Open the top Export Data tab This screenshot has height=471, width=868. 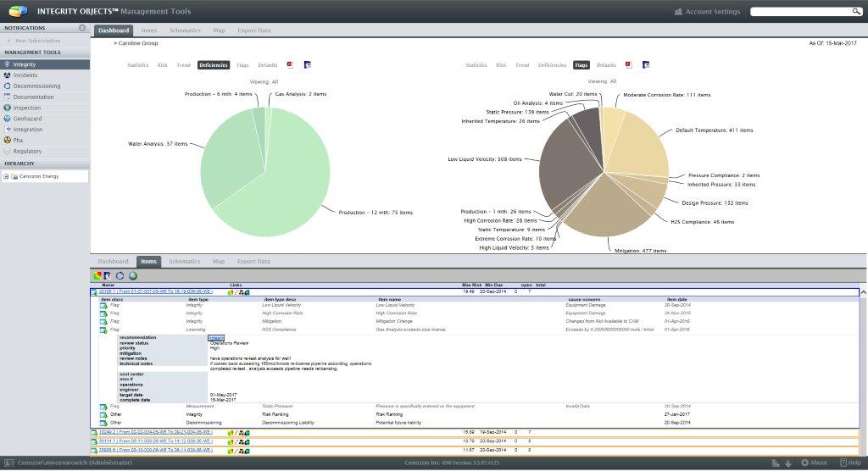point(254,30)
